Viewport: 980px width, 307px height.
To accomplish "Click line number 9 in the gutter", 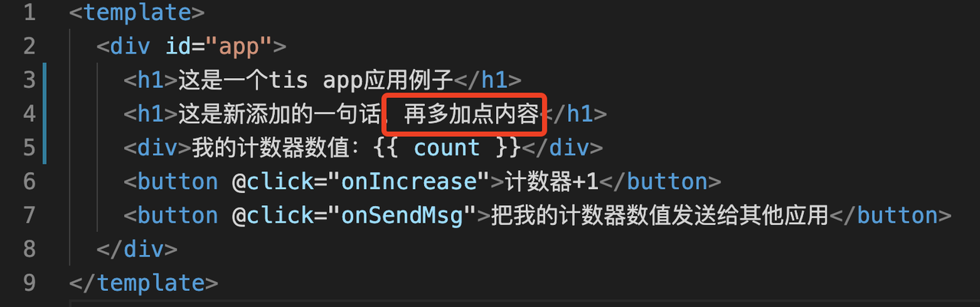I will [x=29, y=283].
